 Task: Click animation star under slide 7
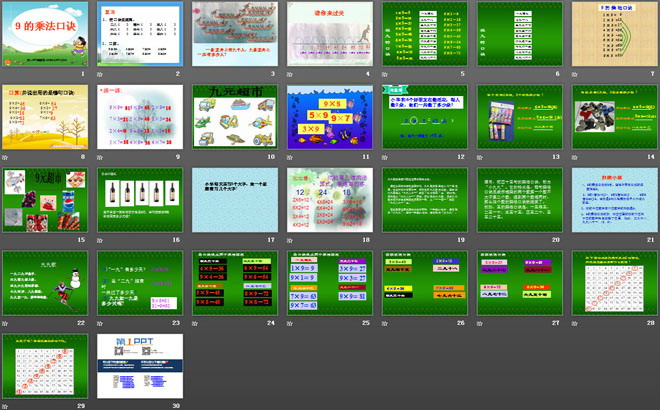575,74
